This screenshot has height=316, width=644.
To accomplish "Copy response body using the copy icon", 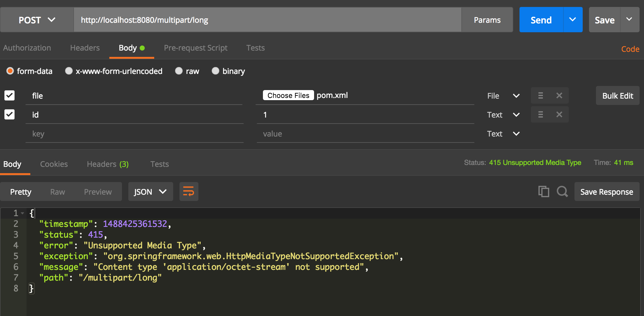I will click(x=544, y=191).
